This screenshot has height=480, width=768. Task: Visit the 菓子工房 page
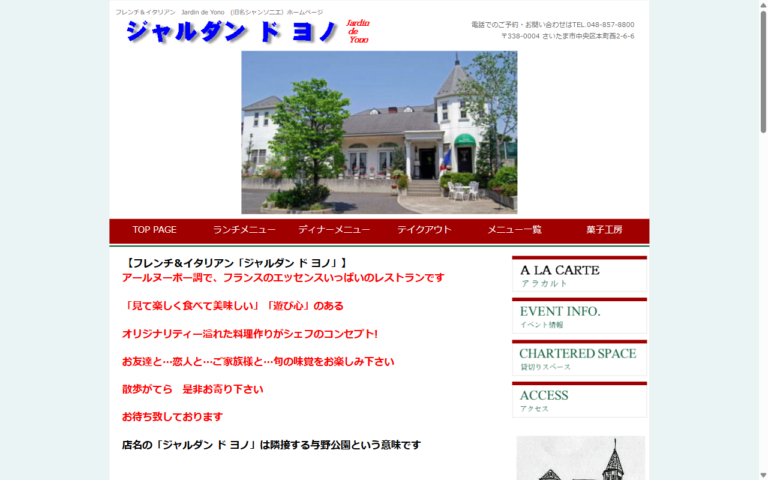pos(604,230)
